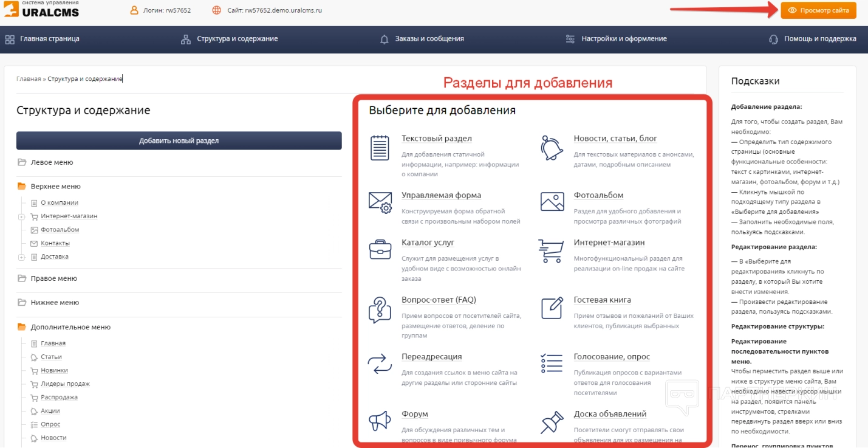868x448 pixels.
Task: Select Опрос in the tree
Action: (x=51, y=424)
